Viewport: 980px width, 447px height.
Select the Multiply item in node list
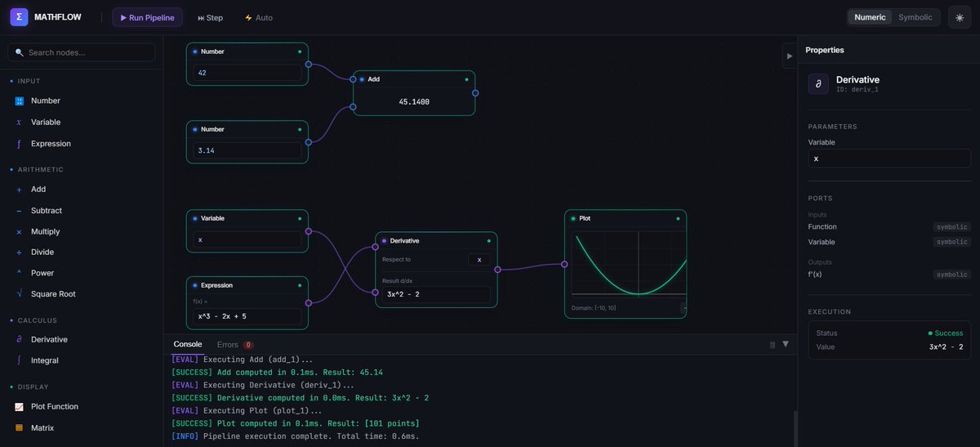(x=82, y=232)
